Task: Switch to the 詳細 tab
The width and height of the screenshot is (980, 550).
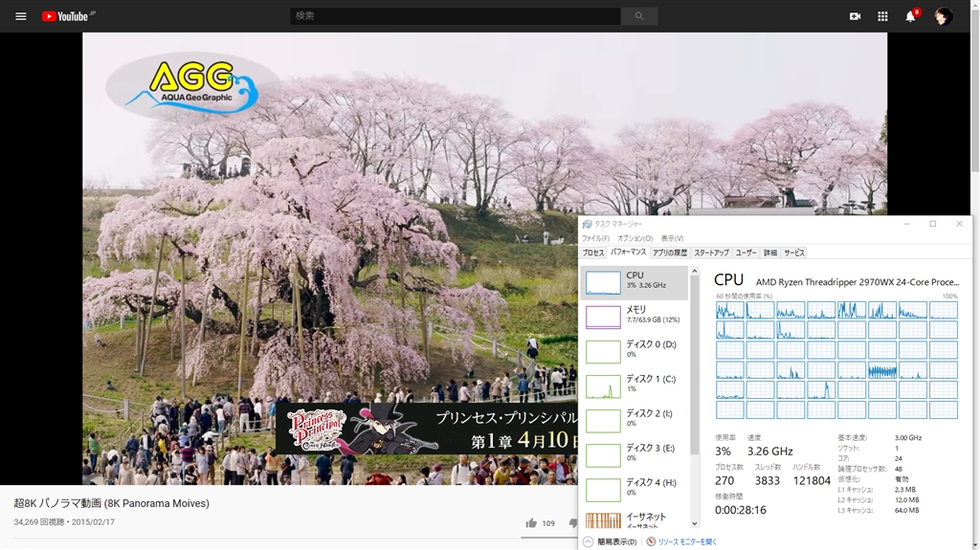Action: 770,253
